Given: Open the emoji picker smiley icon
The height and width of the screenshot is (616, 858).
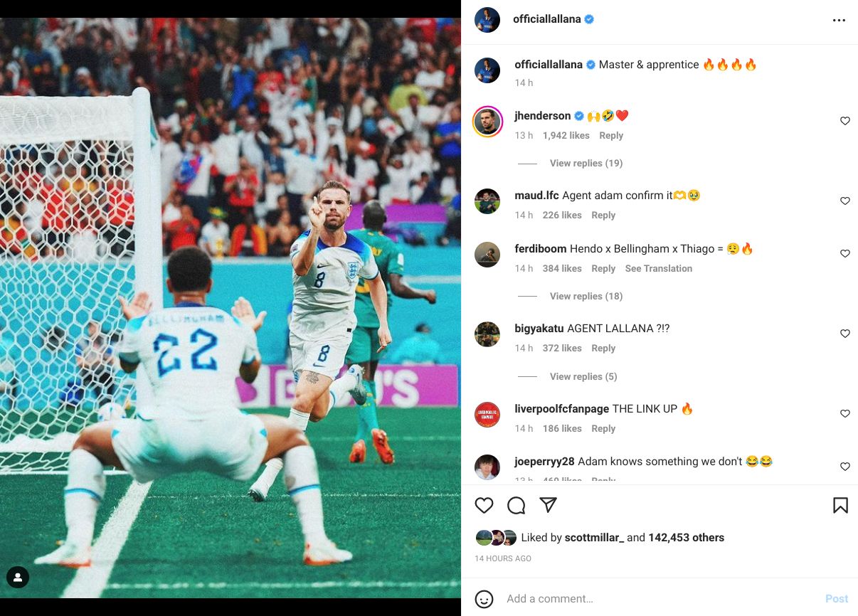Looking at the screenshot, I should pos(484,599).
